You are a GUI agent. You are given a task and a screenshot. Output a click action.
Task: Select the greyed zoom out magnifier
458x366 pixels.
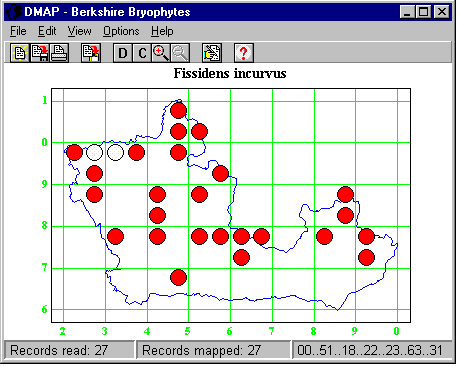[x=180, y=53]
